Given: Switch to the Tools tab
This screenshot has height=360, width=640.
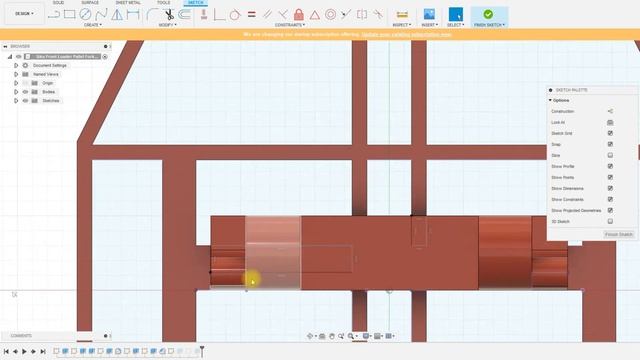Looking at the screenshot, I should 164,2.
